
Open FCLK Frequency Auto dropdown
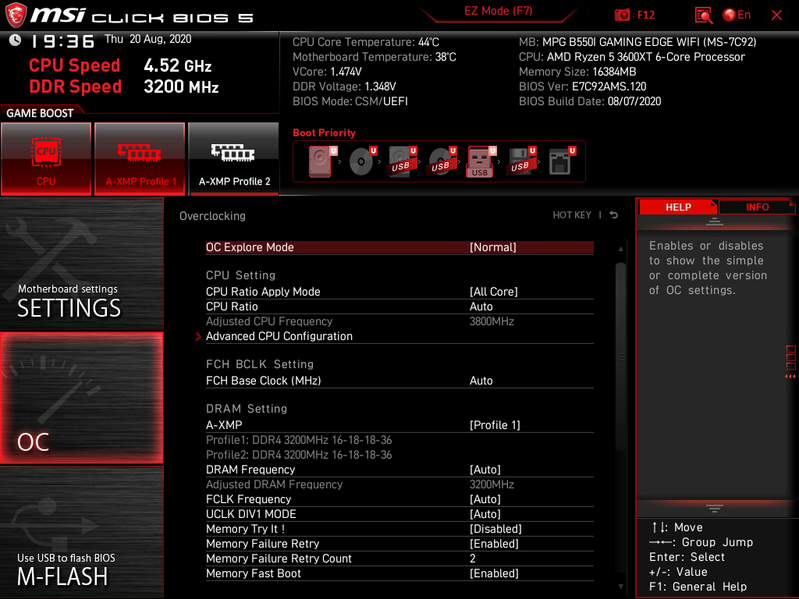pos(485,499)
